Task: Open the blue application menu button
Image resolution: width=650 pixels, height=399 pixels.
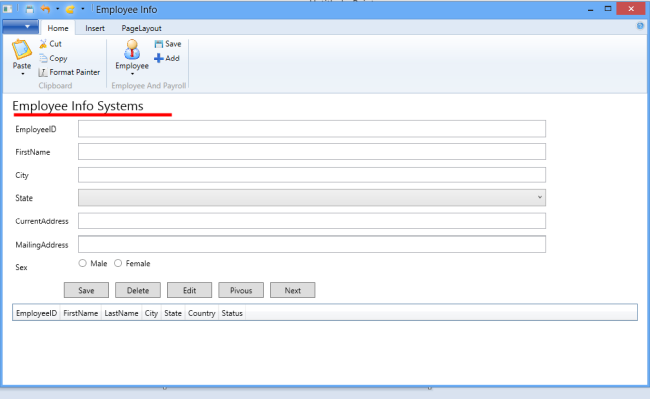Action: click(x=21, y=27)
